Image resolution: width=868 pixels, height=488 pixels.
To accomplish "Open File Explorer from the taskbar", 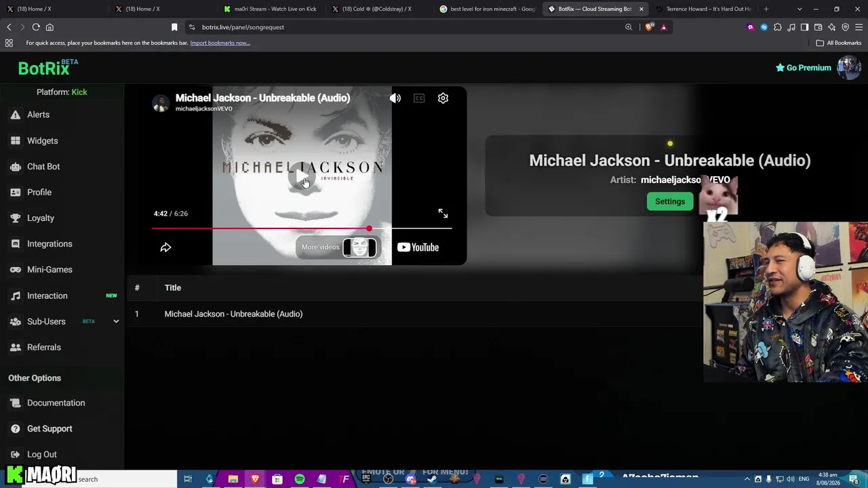I will point(233,479).
